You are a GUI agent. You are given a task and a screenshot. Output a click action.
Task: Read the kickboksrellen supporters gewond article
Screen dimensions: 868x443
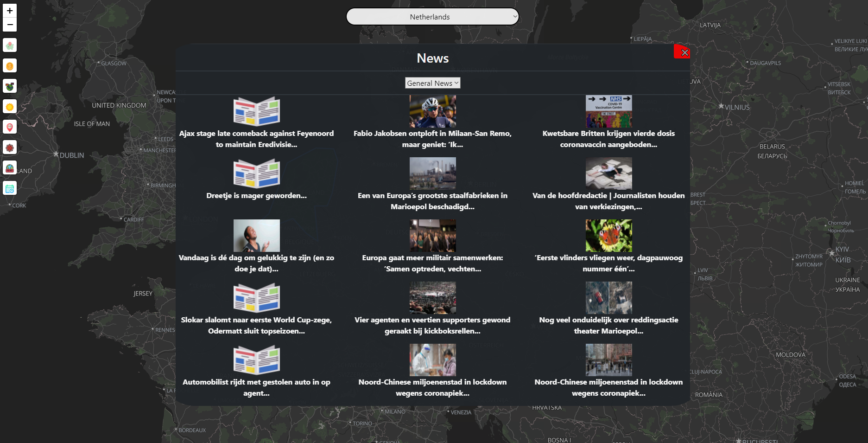coord(432,325)
